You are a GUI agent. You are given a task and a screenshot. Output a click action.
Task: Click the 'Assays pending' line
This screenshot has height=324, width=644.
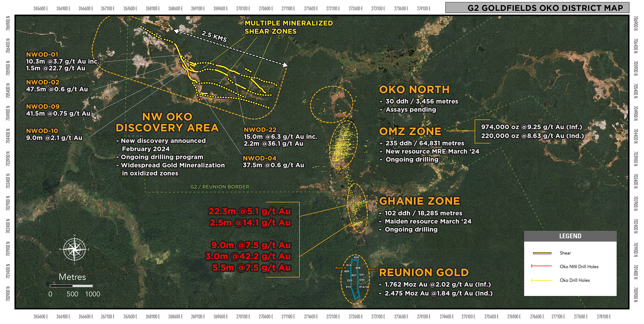408,110
